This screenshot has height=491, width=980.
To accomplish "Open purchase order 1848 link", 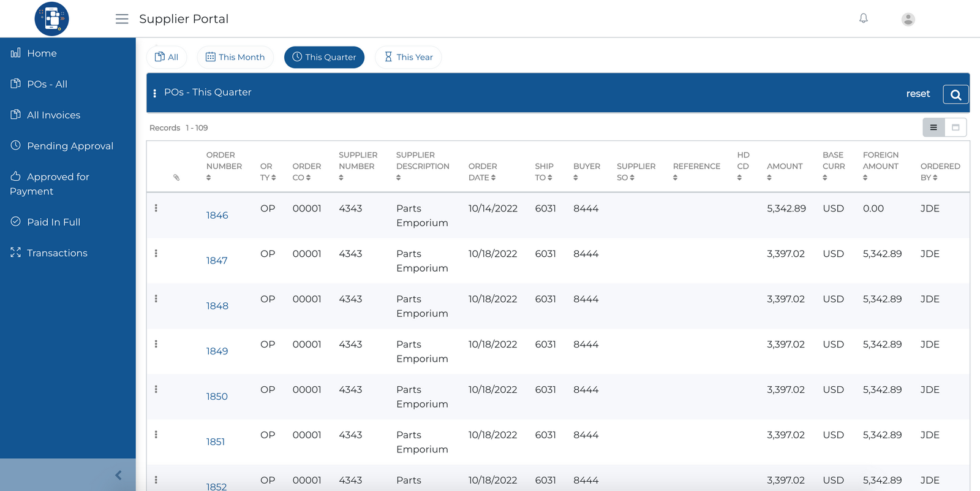I will (217, 306).
